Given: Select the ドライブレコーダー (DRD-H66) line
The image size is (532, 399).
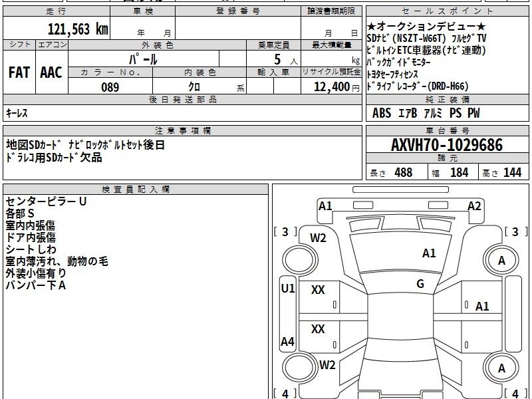Looking at the screenshot, I should 418,86.
